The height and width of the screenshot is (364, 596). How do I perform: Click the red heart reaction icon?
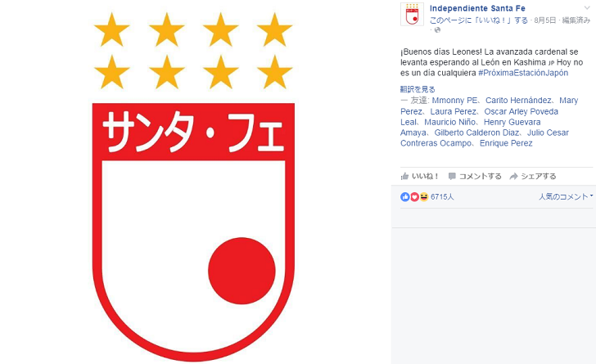point(414,197)
